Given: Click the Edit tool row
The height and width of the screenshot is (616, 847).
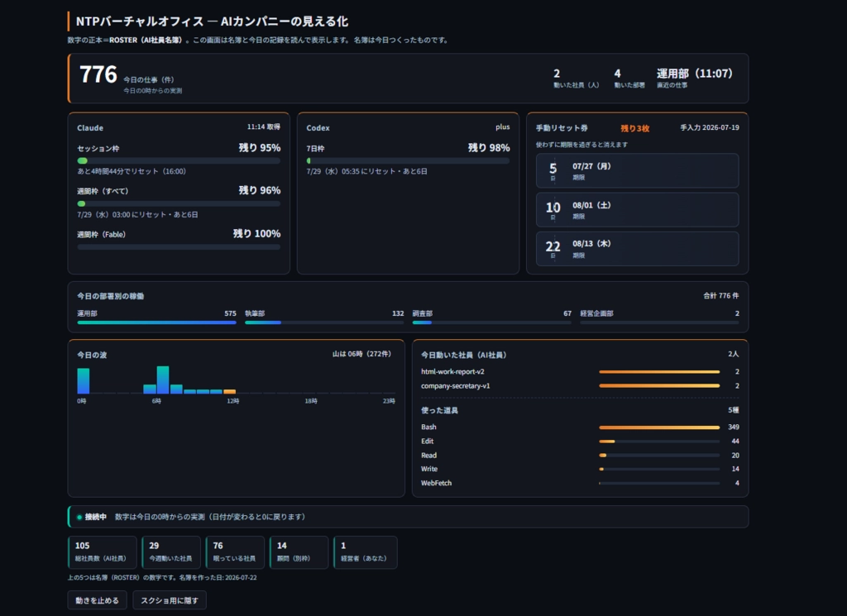Looking at the screenshot, I should pyautogui.click(x=580, y=441).
